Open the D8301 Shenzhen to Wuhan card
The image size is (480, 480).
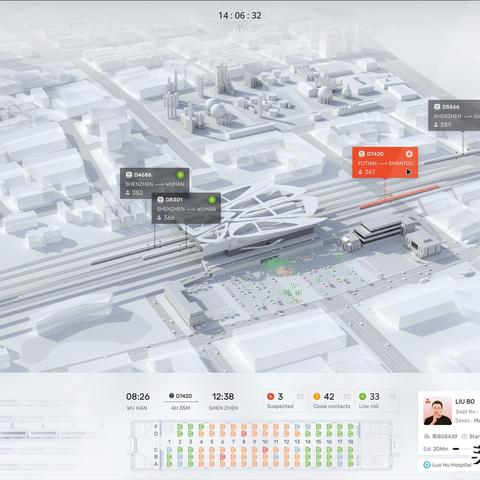pyautogui.click(x=186, y=208)
